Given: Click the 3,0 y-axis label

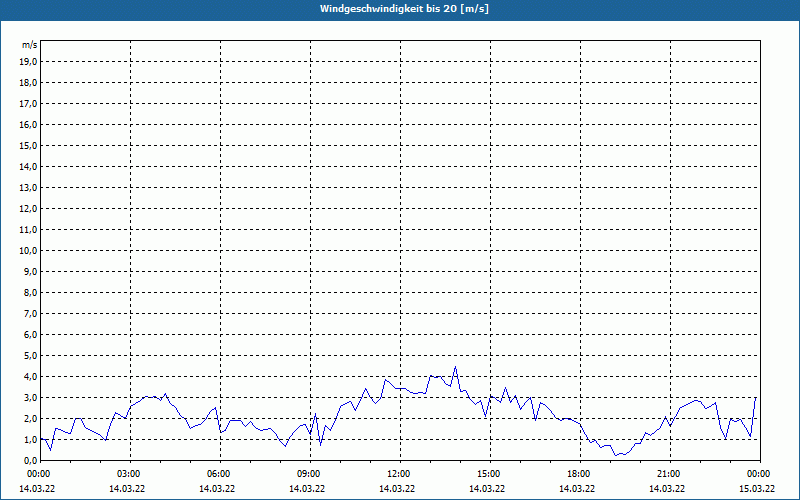Looking at the screenshot, I should (31, 397).
